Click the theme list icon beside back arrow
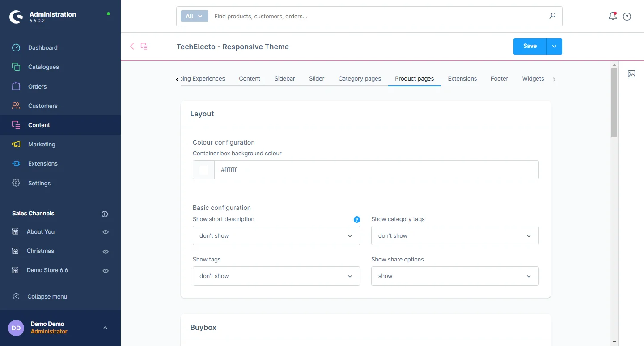This screenshot has height=346, width=644. (x=144, y=46)
